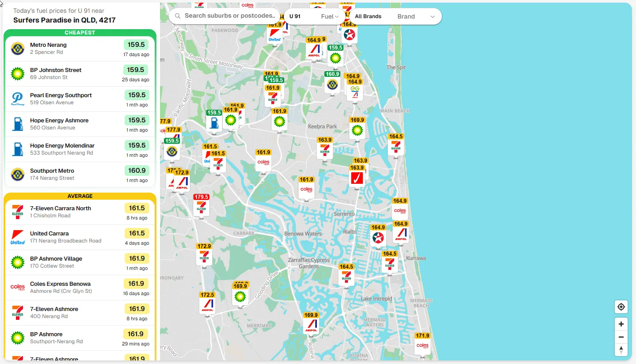The width and height of the screenshot is (636, 364).
Task: Click 'BP Ashmore' on Southport-Nerang Rd
Action: click(x=46, y=334)
